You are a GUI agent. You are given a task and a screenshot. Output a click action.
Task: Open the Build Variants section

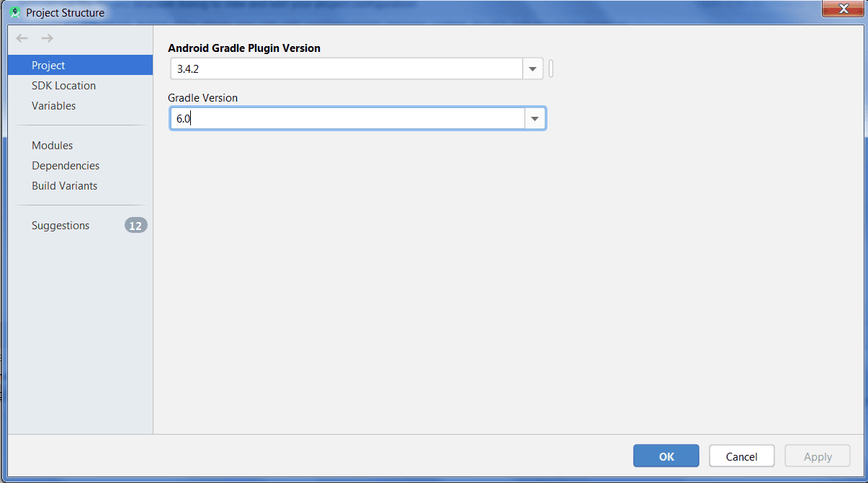(64, 185)
